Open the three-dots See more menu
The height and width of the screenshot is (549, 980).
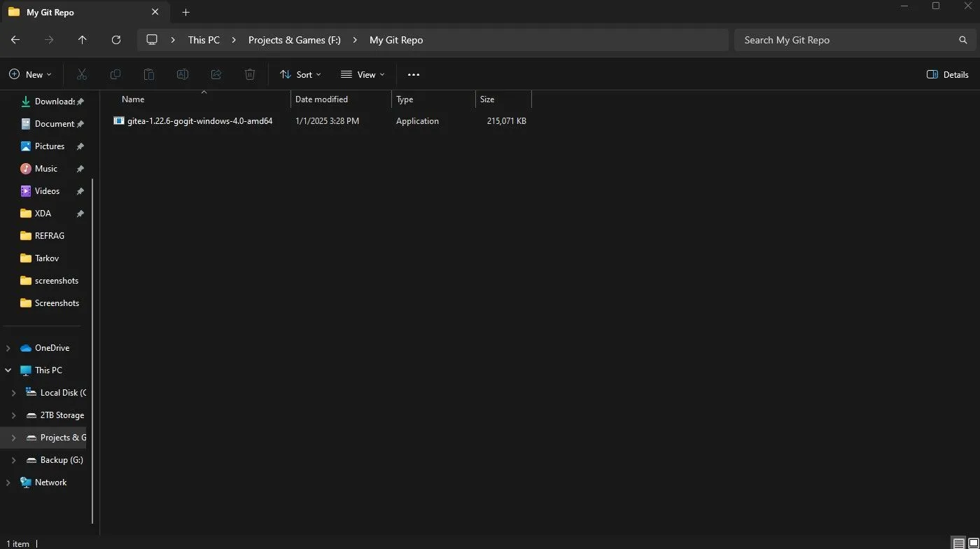[414, 75]
